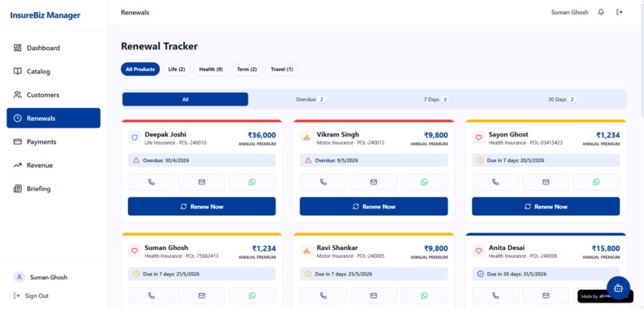Click the Renewals breadcrumb title
This screenshot has width=644, height=309.
coord(135,13)
